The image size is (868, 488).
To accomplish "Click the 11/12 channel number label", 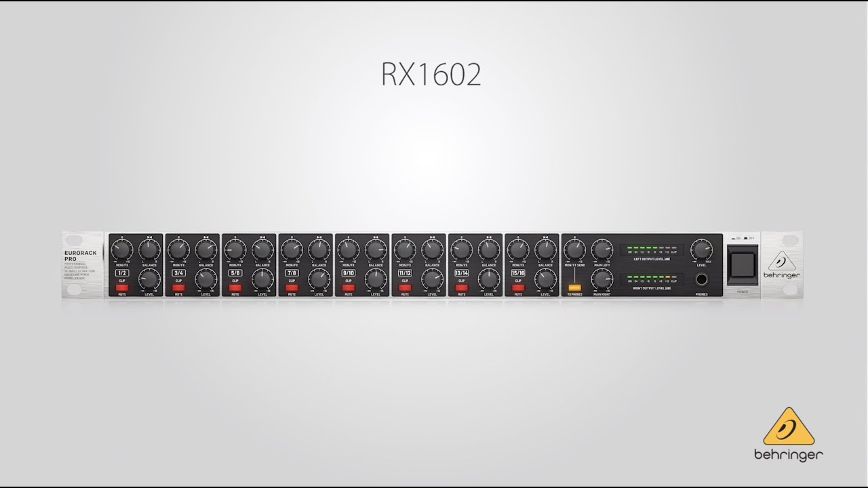I will (405, 272).
